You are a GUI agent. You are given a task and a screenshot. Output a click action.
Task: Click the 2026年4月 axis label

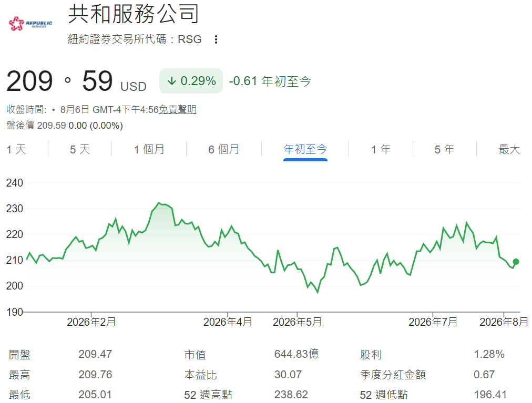pos(228,322)
